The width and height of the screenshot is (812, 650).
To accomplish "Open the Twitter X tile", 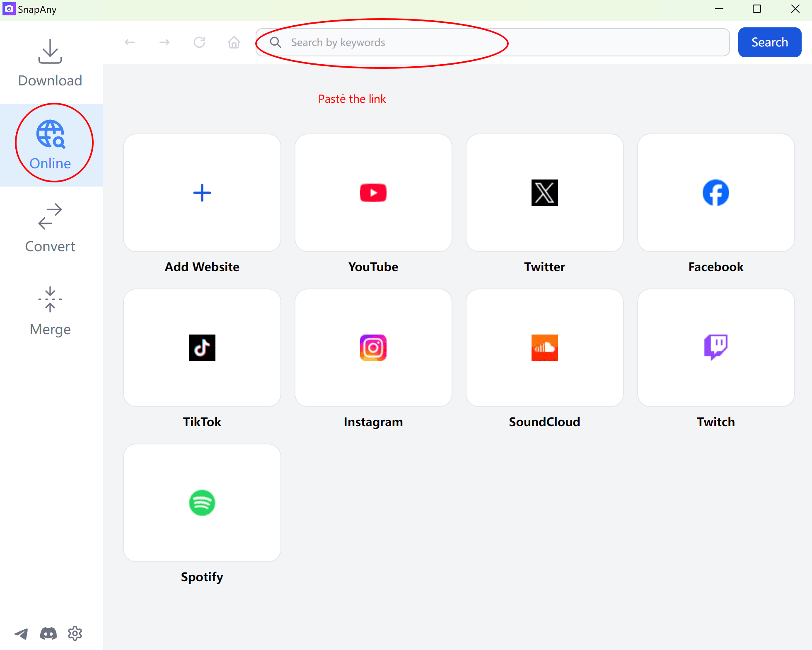I will pos(545,193).
